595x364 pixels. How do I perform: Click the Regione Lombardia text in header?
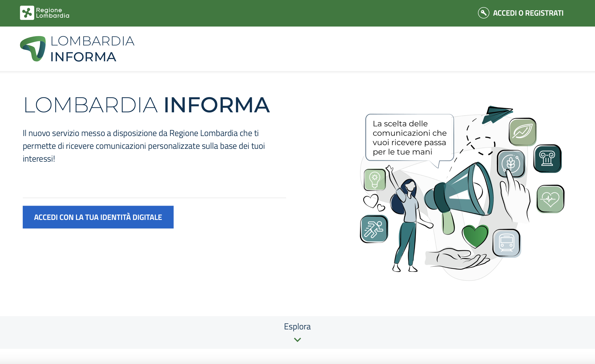click(x=52, y=13)
